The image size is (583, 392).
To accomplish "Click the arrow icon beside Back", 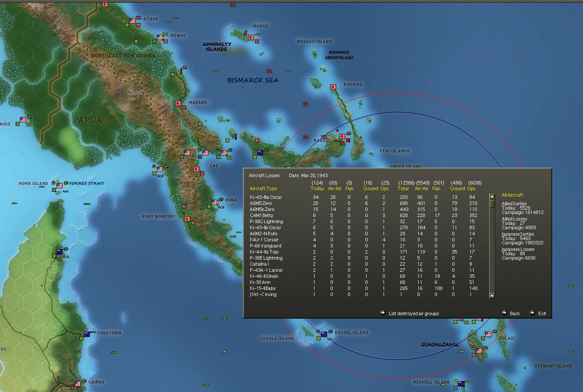I will tap(504, 313).
